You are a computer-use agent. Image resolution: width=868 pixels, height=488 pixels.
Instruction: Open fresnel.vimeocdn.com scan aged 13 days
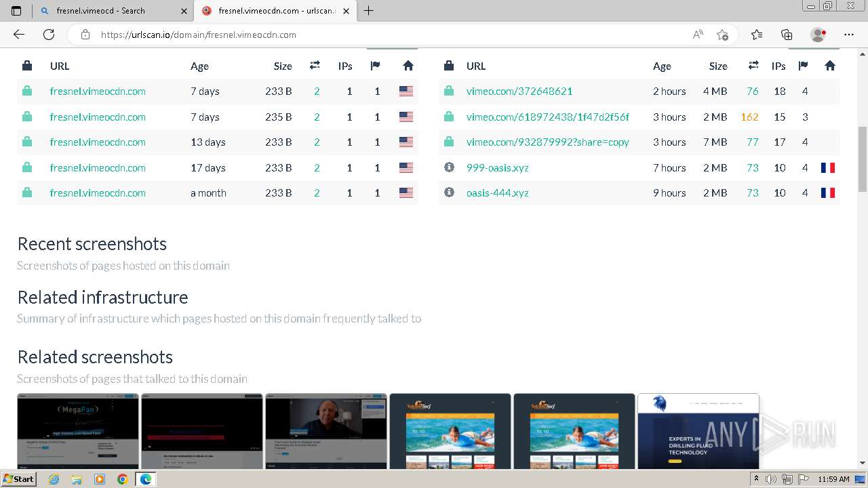tap(98, 142)
